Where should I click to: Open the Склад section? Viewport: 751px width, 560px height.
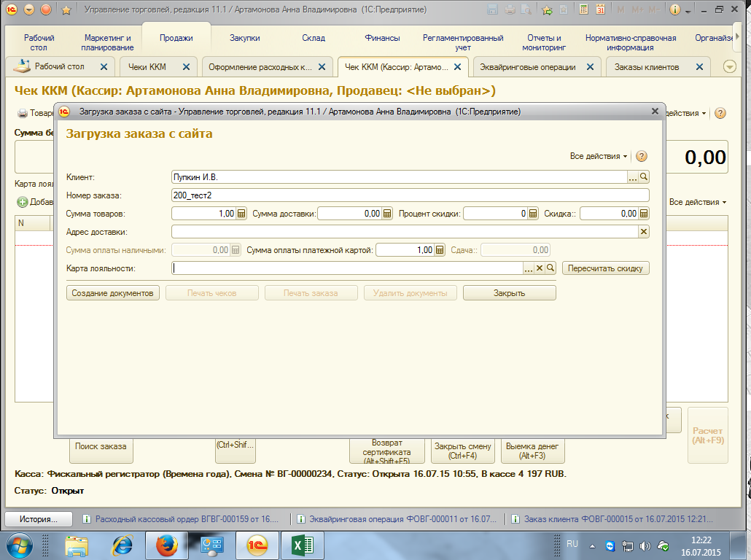(x=314, y=38)
